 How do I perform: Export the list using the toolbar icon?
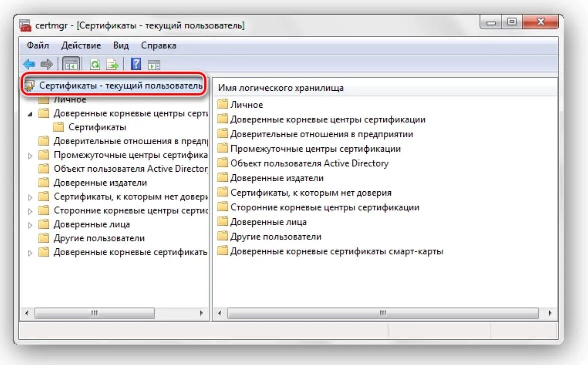(x=112, y=64)
